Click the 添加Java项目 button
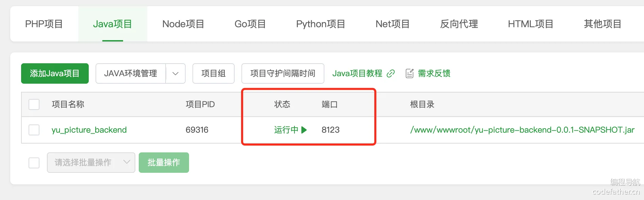 pyautogui.click(x=55, y=73)
